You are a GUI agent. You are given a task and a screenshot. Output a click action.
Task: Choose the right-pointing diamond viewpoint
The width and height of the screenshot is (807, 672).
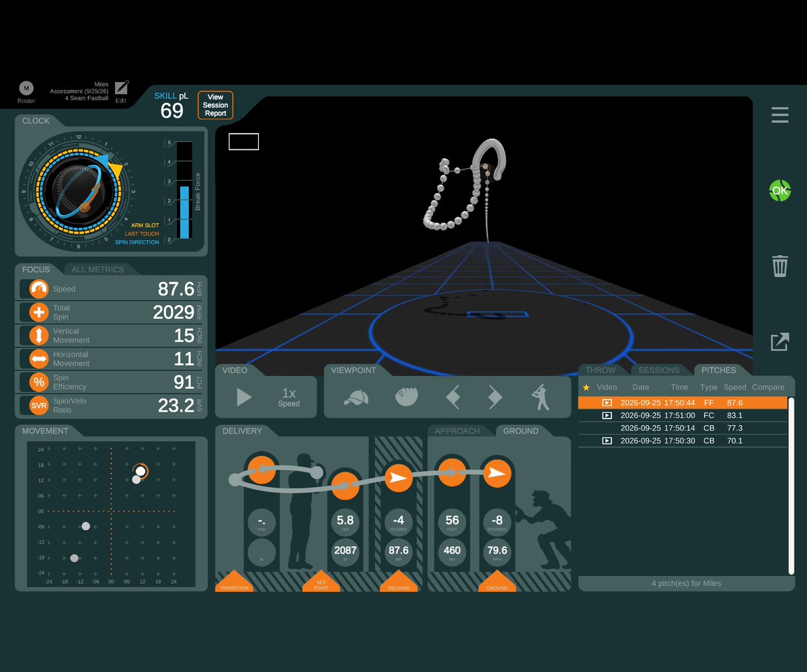[495, 398]
